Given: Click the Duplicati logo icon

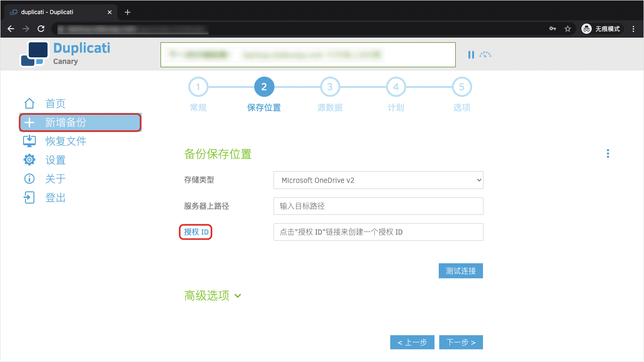Looking at the screenshot, I should 34,55.
